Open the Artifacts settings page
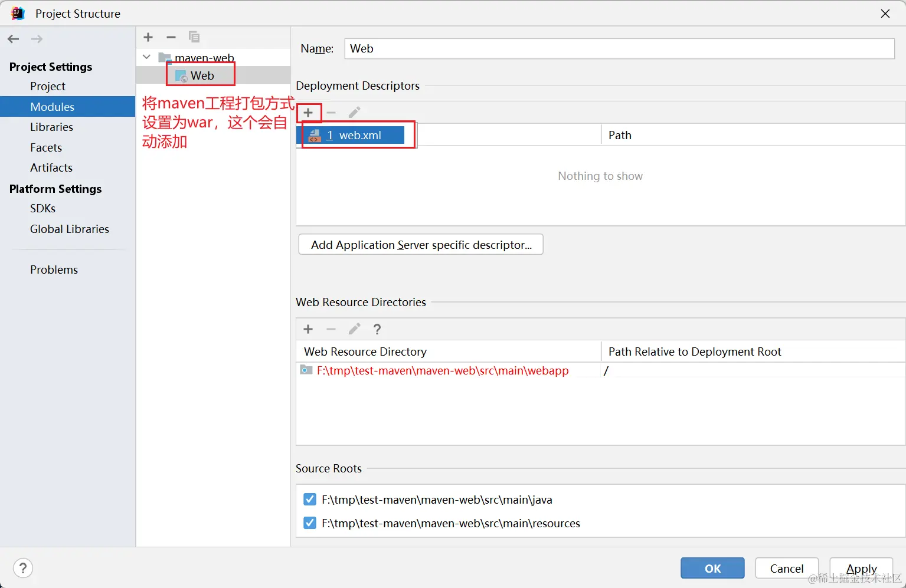Viewport: 906px width, 588px height. click(x=51, y=167)
